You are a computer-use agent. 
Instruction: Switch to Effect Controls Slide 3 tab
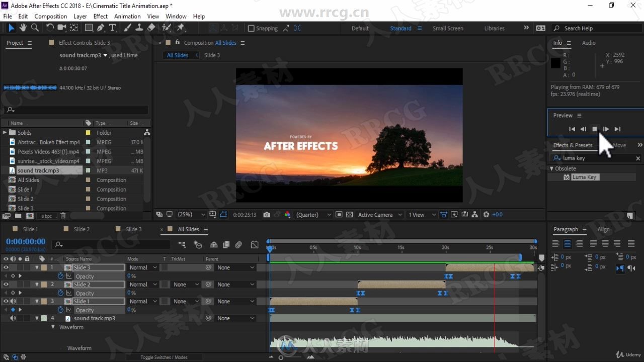84,43
